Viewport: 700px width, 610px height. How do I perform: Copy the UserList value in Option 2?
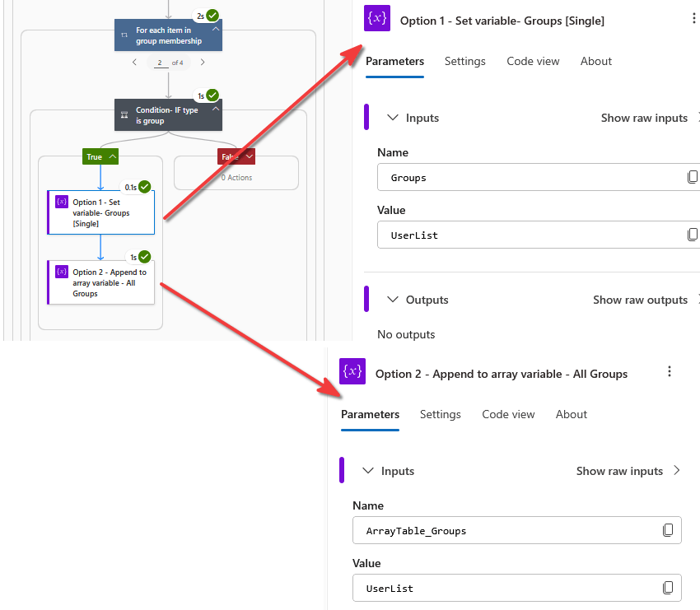(668, 588)
